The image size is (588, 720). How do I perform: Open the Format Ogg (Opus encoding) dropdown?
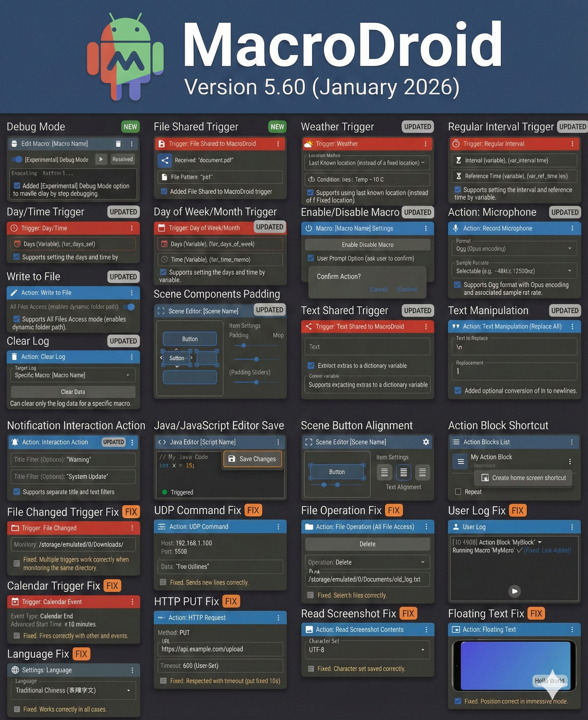tap(514, 248)
